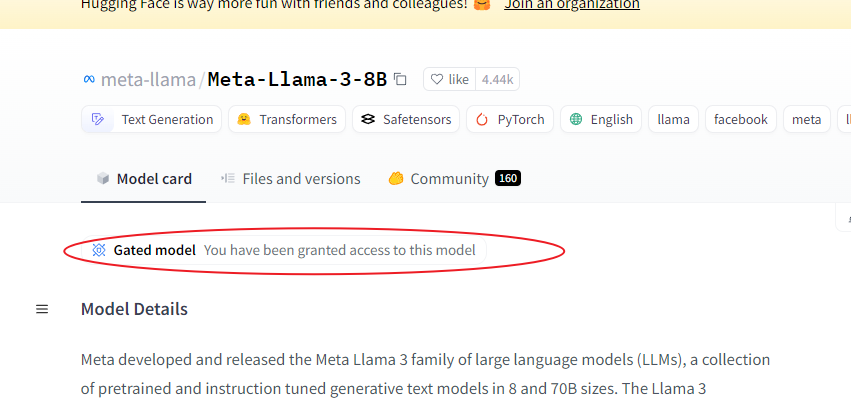Follow the Join an organization link
851x405 pixels.
571,5
